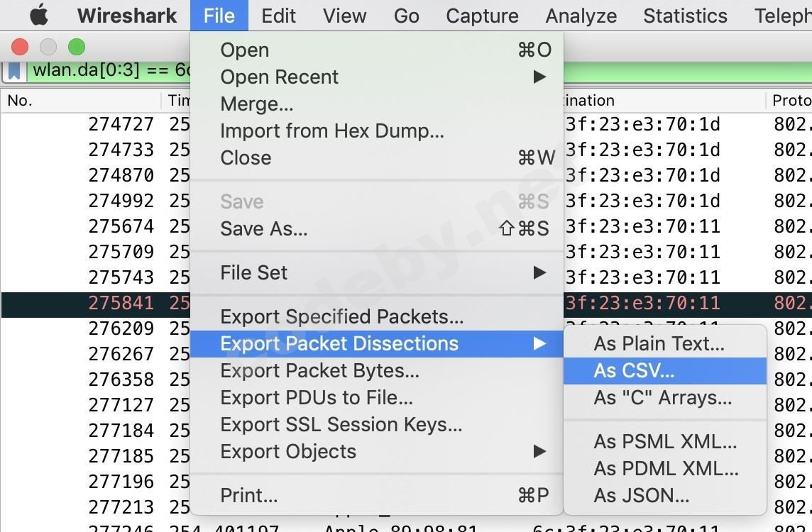Open the Statistics menu
The width and height of the screenshot is (812, 532).
click(685, 16)
